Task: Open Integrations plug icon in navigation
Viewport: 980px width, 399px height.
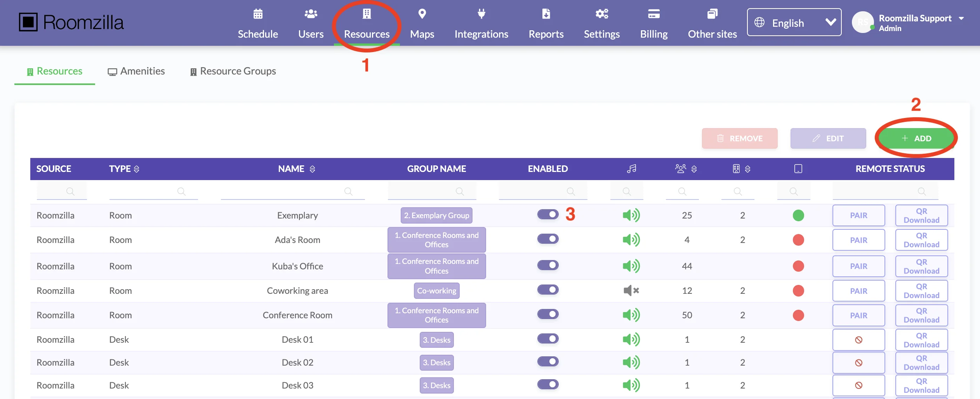Action: click(481, 14)
